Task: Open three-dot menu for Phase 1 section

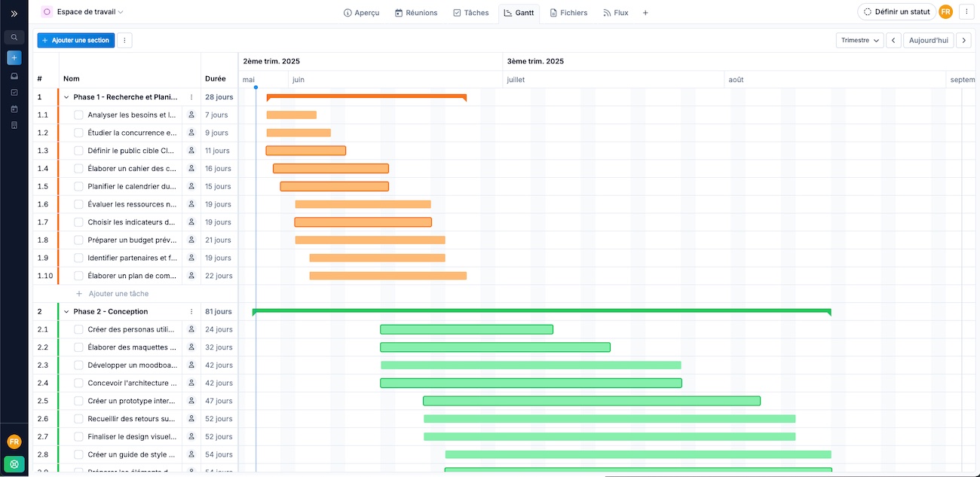Action: 191,97
